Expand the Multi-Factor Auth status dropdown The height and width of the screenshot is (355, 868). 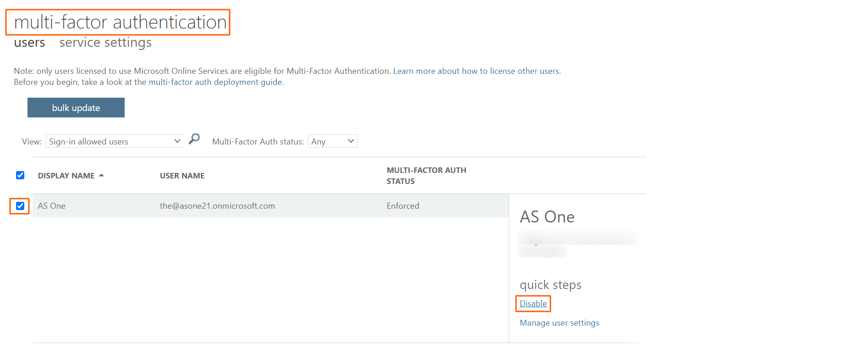(332, 141)
